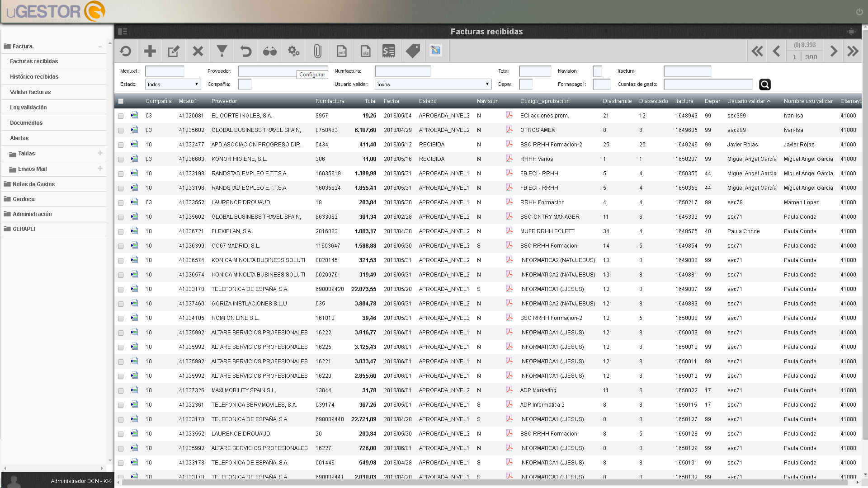
Task: Expand the Gerdocu folder
Action: (19, 199)
